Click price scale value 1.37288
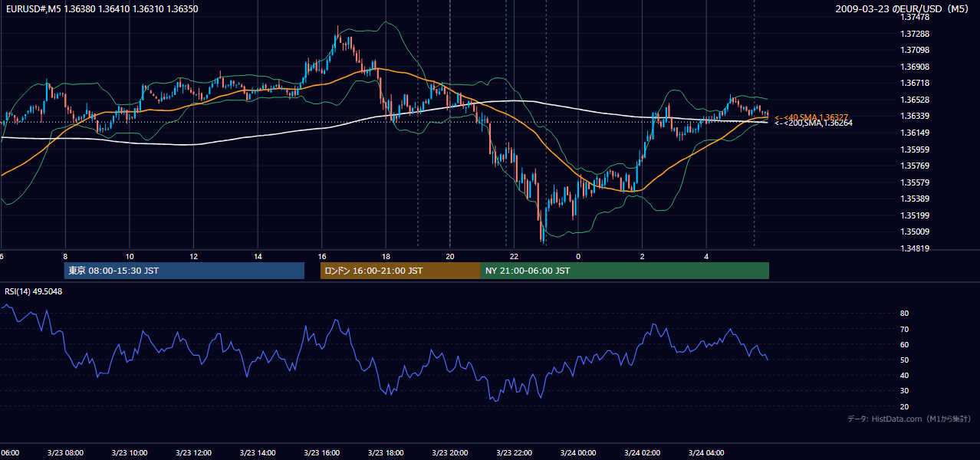Screen dimensions: 980x460 pos(916,34)
